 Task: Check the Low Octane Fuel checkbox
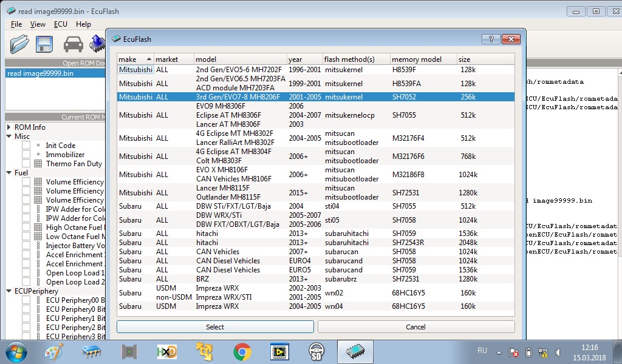[x=26, y=237]
